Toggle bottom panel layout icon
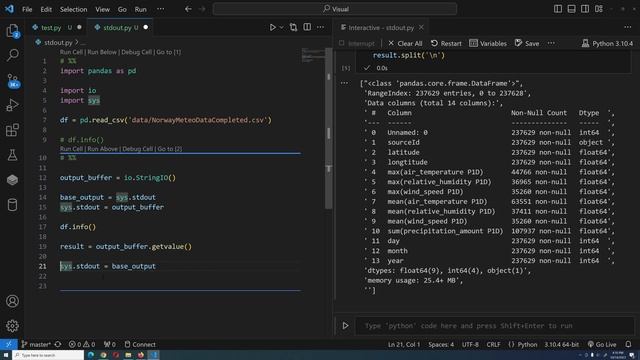 click(x=571, y=9)
